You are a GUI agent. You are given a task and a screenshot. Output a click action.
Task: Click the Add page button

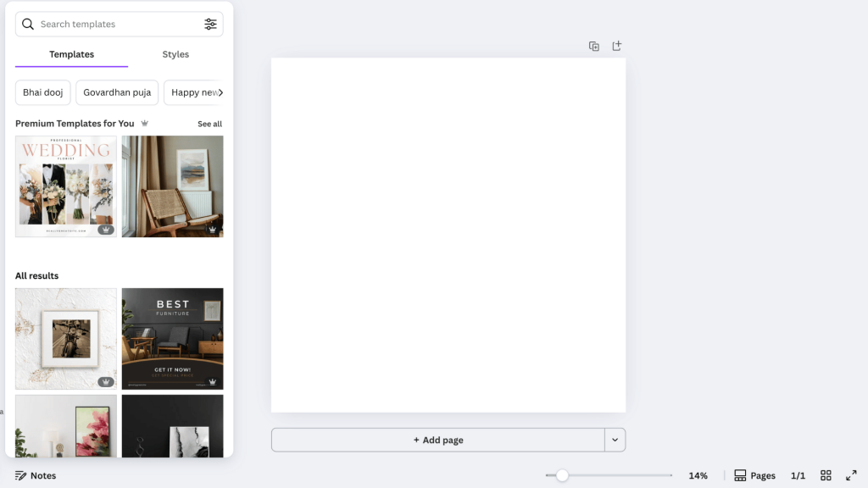coord(438,440)
